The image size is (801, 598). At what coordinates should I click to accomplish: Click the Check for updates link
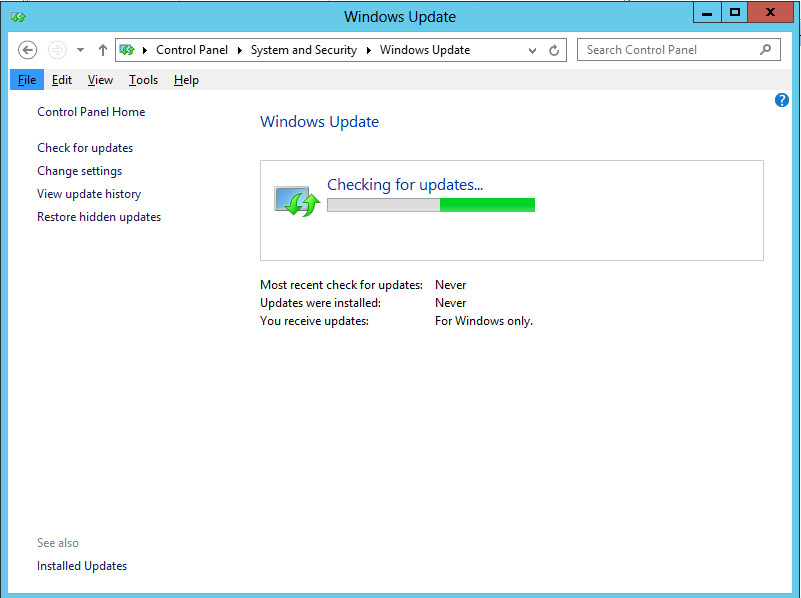[85, 148]
